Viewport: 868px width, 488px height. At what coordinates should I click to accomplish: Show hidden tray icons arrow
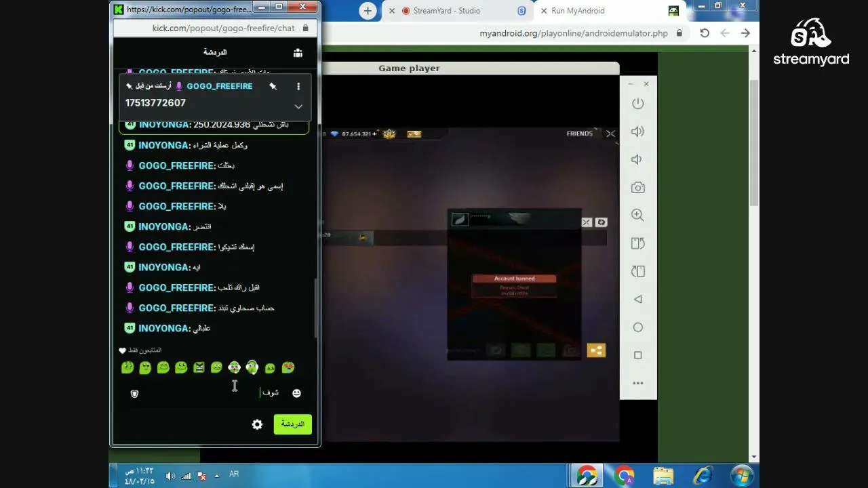217,476
